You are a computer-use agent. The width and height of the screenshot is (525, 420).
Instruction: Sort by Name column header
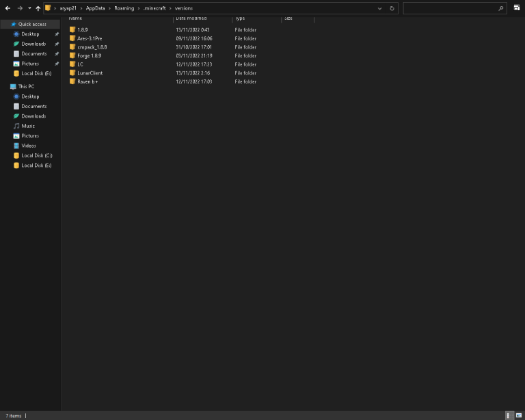(x=75, y=18)
